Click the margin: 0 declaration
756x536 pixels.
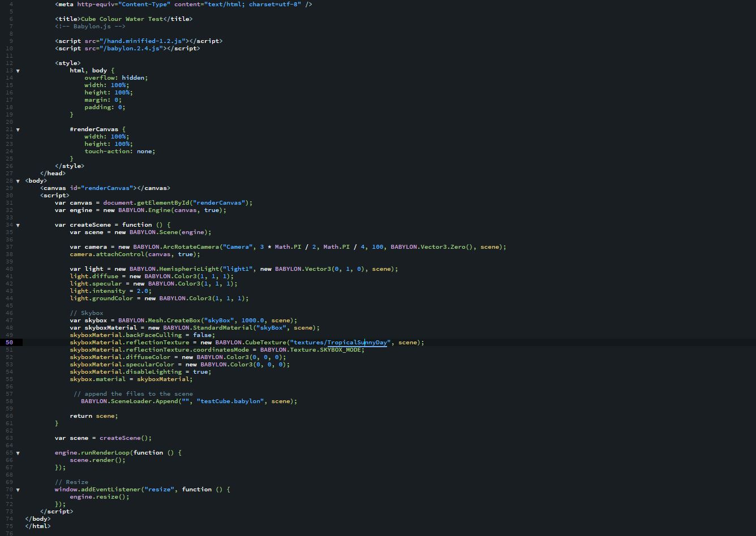tap(103, 100)
